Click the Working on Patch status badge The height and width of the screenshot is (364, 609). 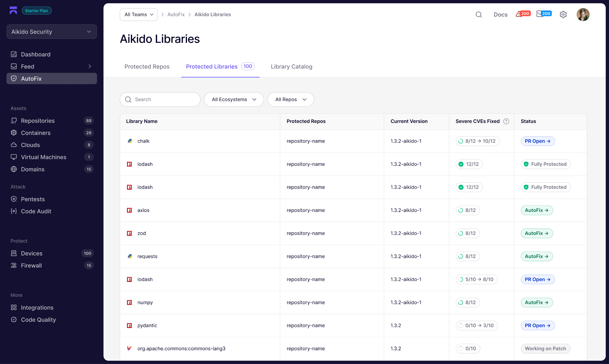click(x=545, y=349)
